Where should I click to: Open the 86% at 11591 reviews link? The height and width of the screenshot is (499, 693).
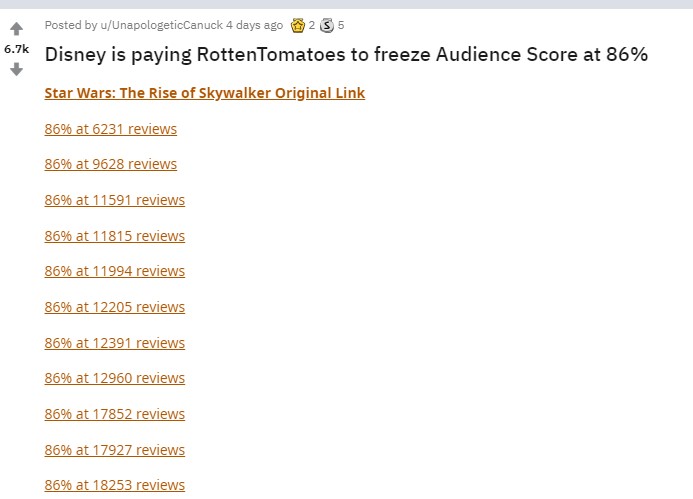[114, 200]
